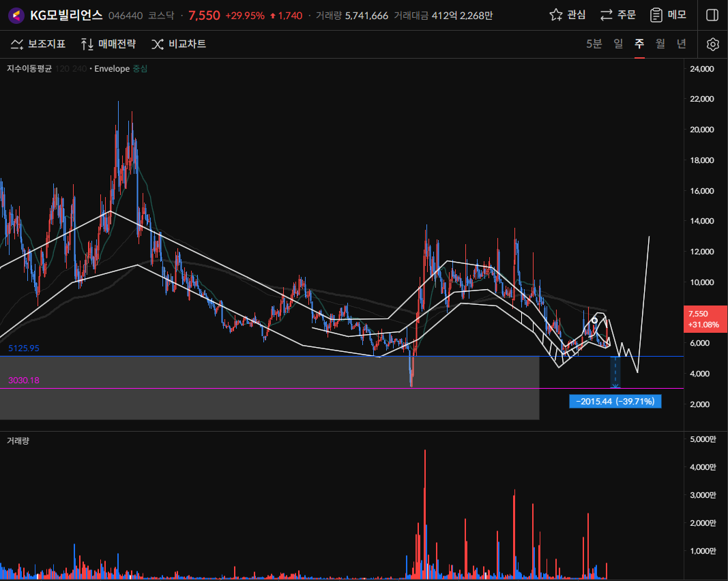The image size is (728, 581).
Task: Open 비교차트 compare chart menu
Action: click(179, 44)
